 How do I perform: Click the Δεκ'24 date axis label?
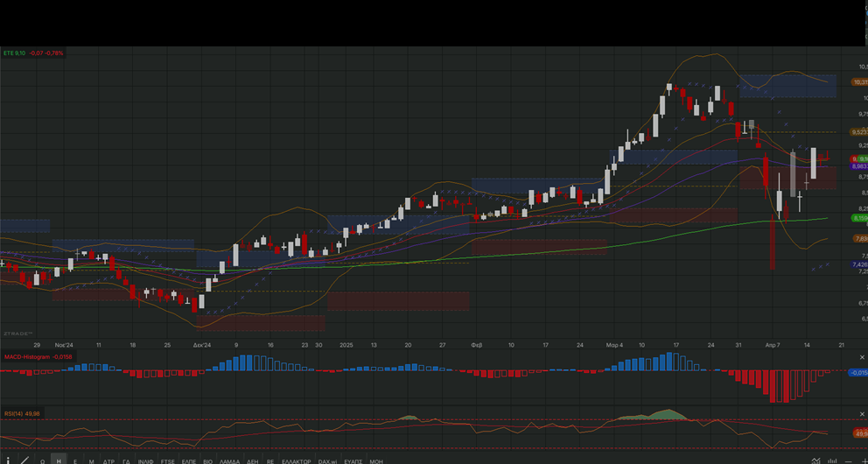click(202, 345)
